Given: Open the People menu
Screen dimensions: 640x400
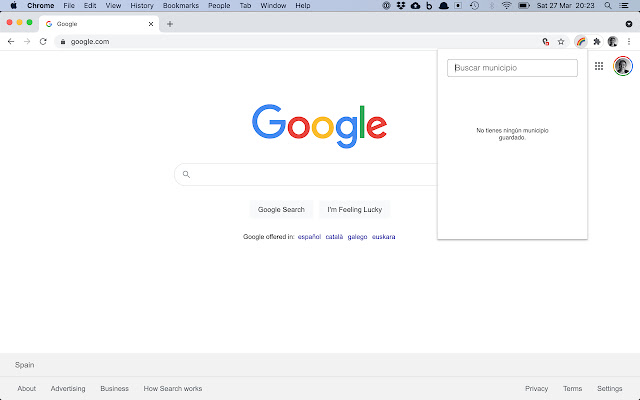Looking at the screenshot, I should click(x=219, y=6).
